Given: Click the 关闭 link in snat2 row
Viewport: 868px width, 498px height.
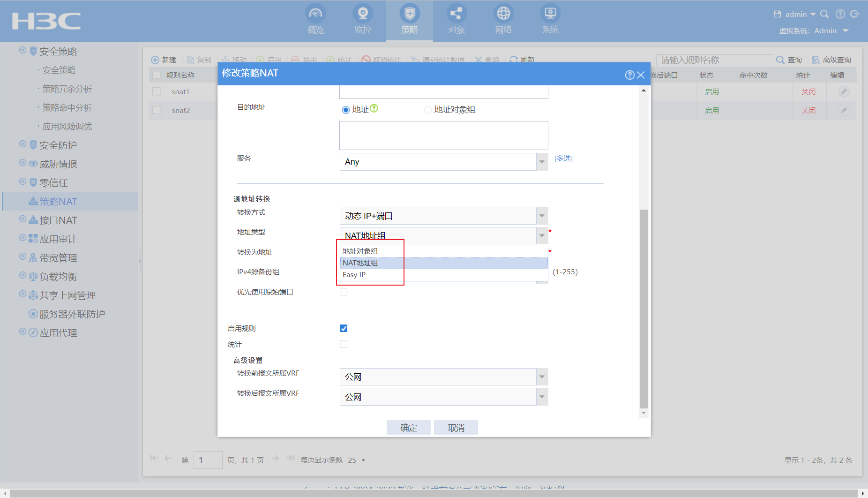Looking at the screenshot, I should 808,110.
